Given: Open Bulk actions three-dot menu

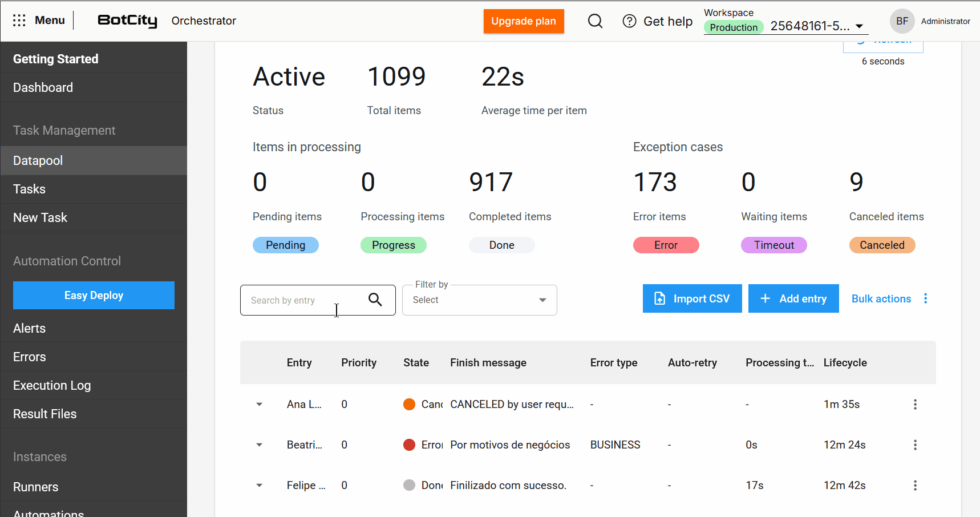Looking at the screenshot, I should (x=925, y=298).
